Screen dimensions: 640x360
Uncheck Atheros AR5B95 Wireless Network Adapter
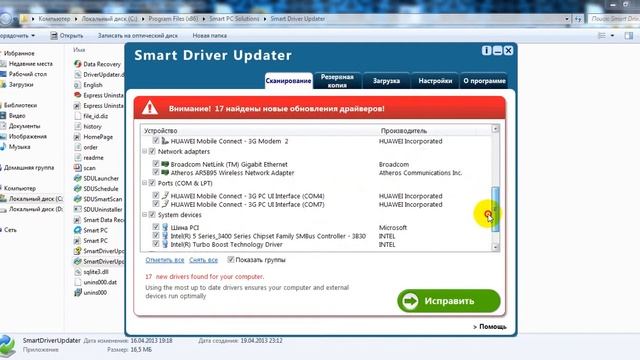click(156, 172)
